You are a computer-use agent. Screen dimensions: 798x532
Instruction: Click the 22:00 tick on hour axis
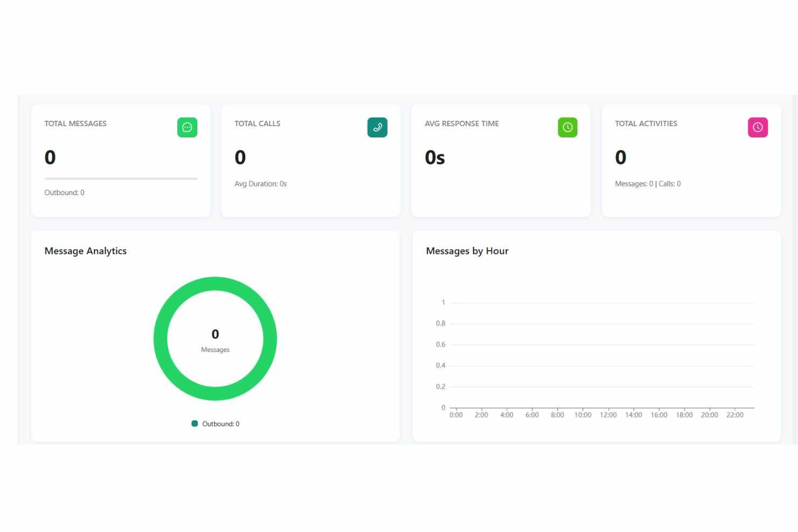735,414
